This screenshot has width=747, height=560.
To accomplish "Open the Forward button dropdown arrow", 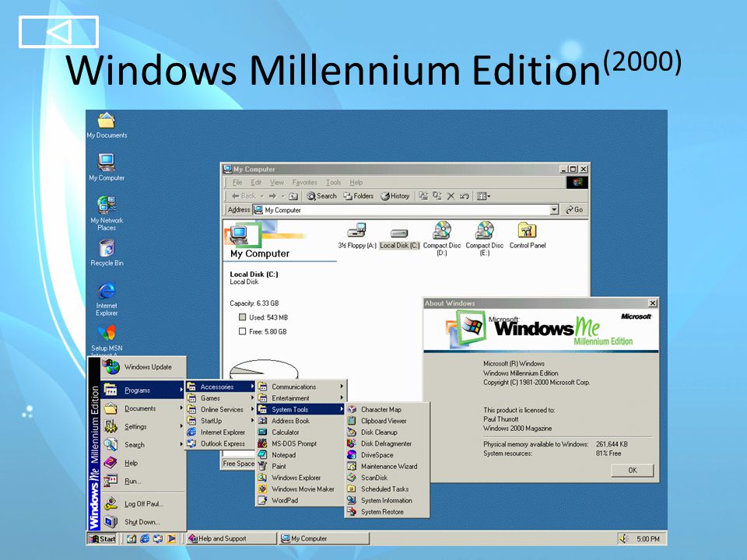I will (x=283, y=196).
